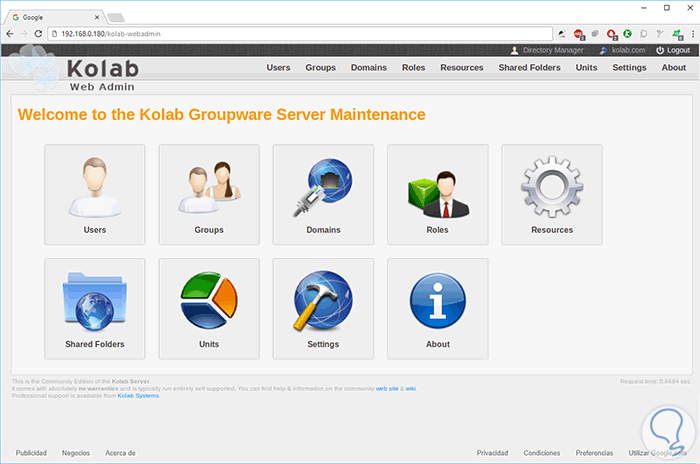
Task: Open a new browser tab
Action: coord(116,17)
